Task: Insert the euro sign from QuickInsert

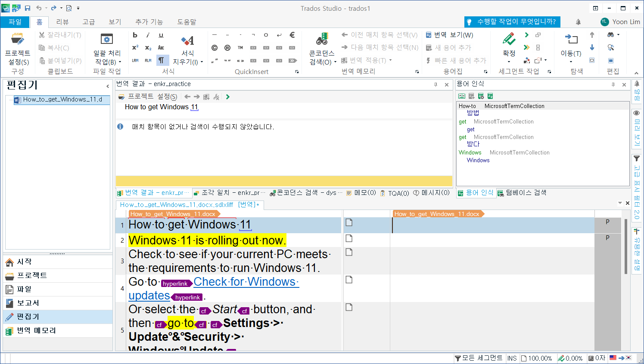Action: (292, 35)
